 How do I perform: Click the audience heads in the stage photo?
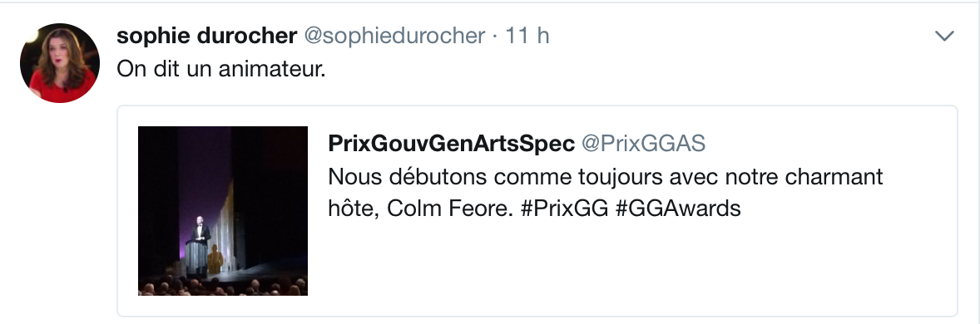[222, 287]
